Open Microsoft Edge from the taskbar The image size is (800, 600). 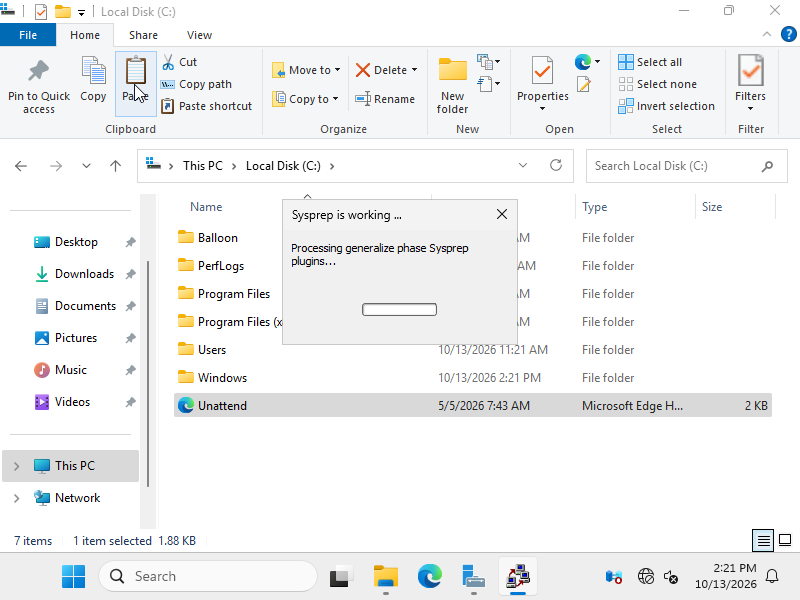point(430,577)
